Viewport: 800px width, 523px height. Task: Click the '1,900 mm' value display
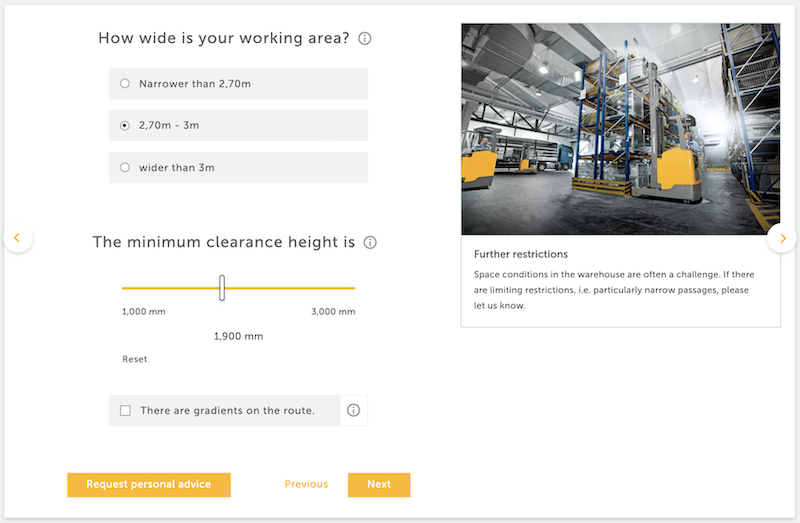pyautogui.click(x=238, y=336)
